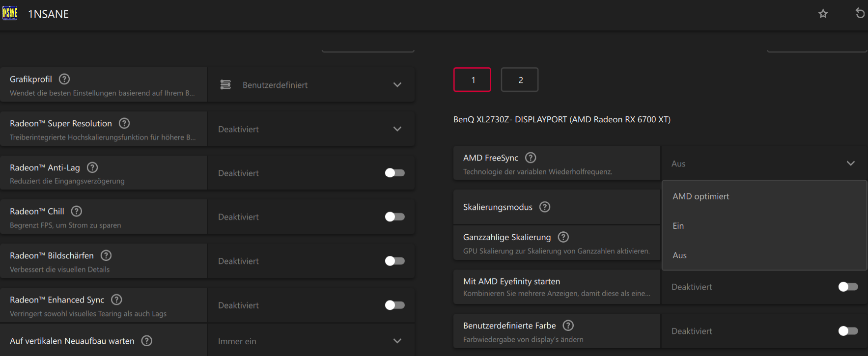Open the help icon for AMD FreeSync

coord(531,158)
